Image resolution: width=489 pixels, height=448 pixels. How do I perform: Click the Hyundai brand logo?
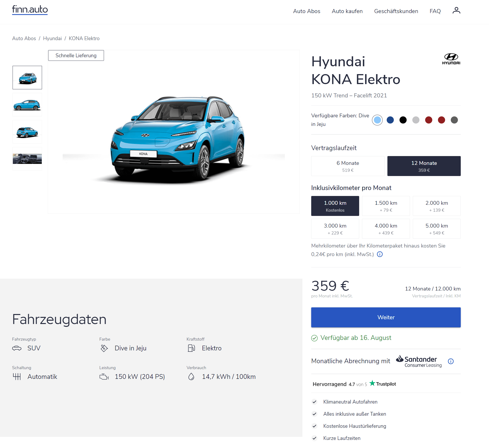(451, 59)
